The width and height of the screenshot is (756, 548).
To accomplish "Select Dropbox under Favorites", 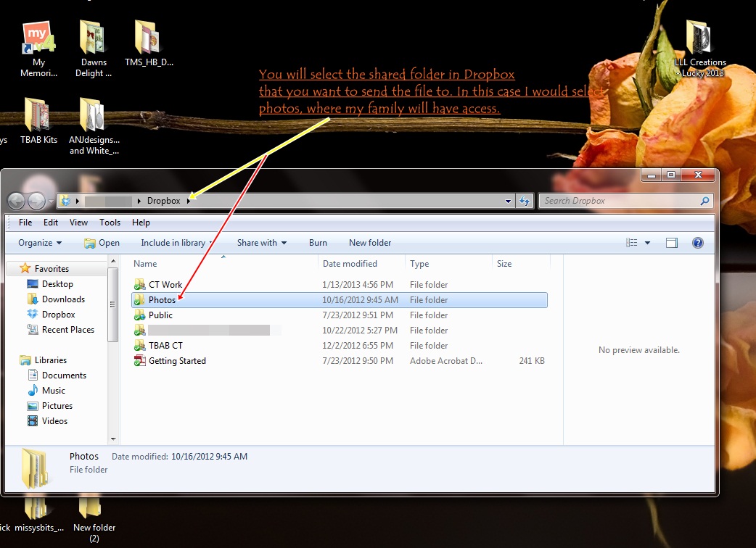I will click(58, 315).
